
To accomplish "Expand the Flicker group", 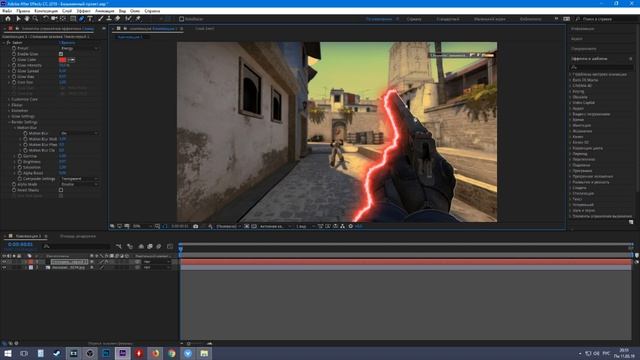I will click(x=9, y=105).
